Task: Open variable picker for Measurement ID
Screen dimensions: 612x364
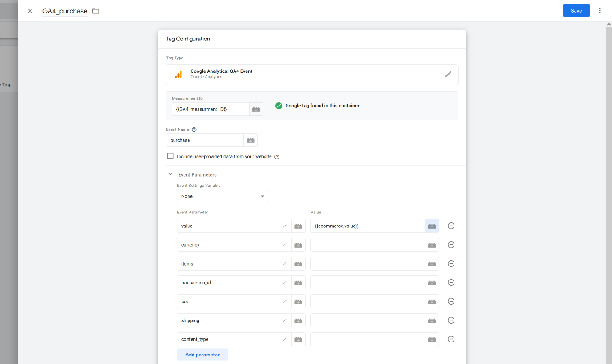Action: [x=256, y=109]
